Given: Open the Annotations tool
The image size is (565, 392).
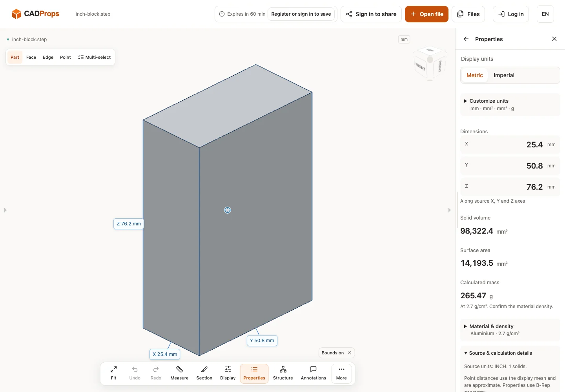Looking at the screenshot, I should coord(313,373).
